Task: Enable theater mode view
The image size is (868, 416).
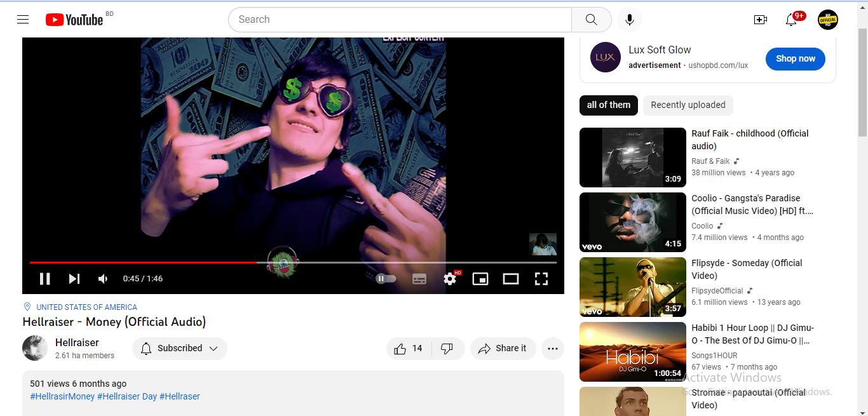Action: [511, 279]
